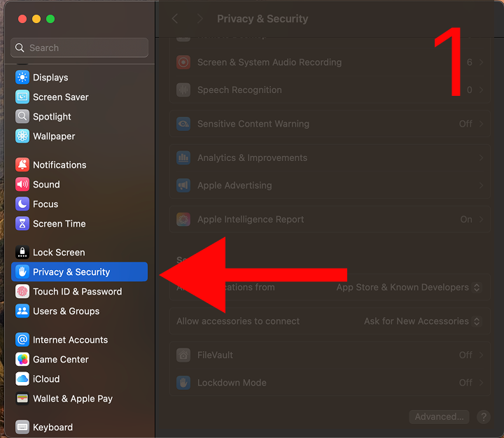Open the Screen Time hourglass icon
Screen dimensions: 504x438
pyautogui.click(x=22, y=224)
